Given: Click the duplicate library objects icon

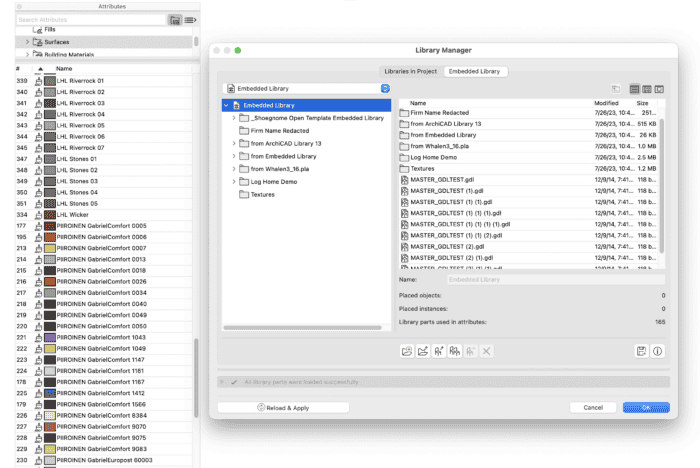Looking at the screenshot, I should [455, 351].
